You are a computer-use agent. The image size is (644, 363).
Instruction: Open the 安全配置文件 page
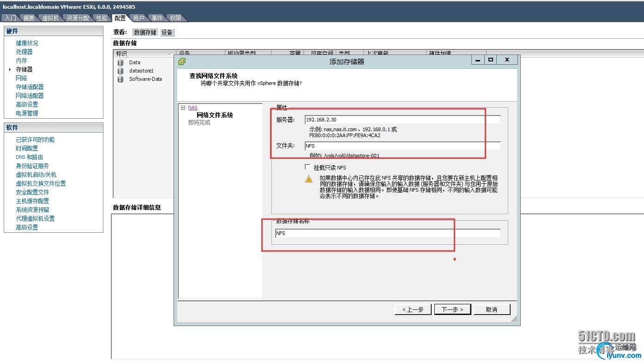click(x=33, y=192)
